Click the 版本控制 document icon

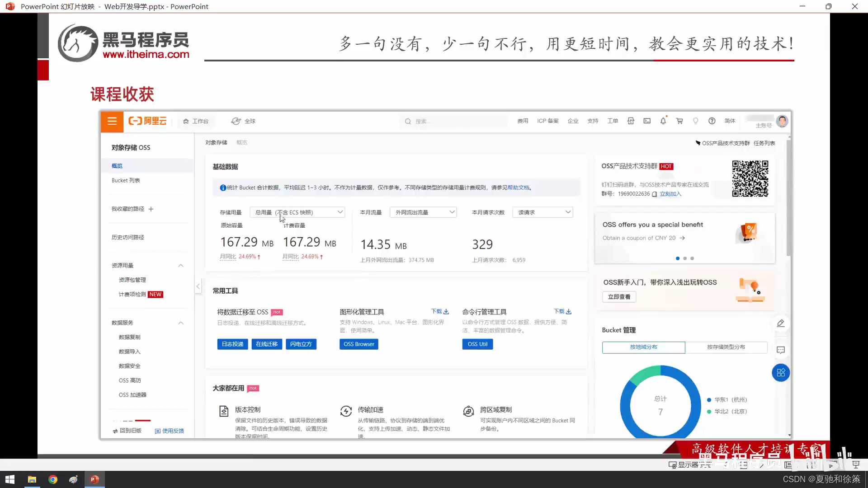click(x=224, y=411)
